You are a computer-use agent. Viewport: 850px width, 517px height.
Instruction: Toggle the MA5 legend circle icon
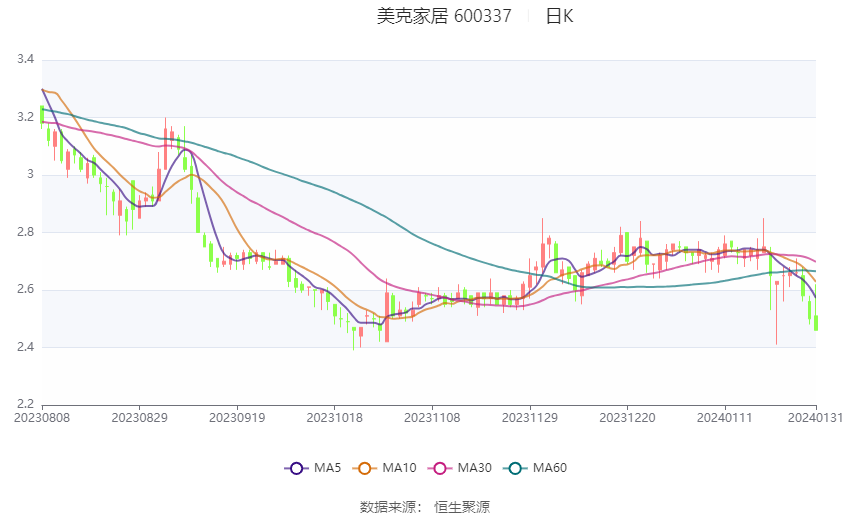(296, 468)
